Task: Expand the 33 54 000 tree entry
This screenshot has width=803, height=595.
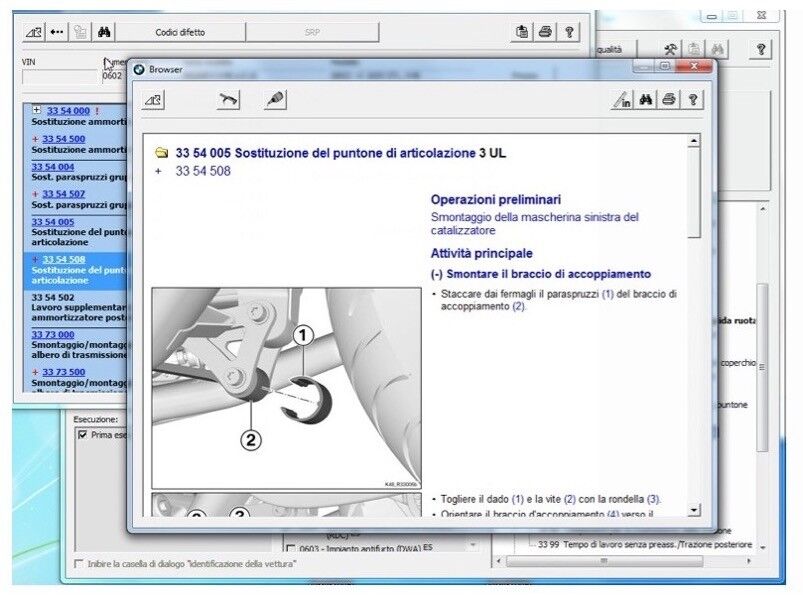Action: (x=37, y=110)
